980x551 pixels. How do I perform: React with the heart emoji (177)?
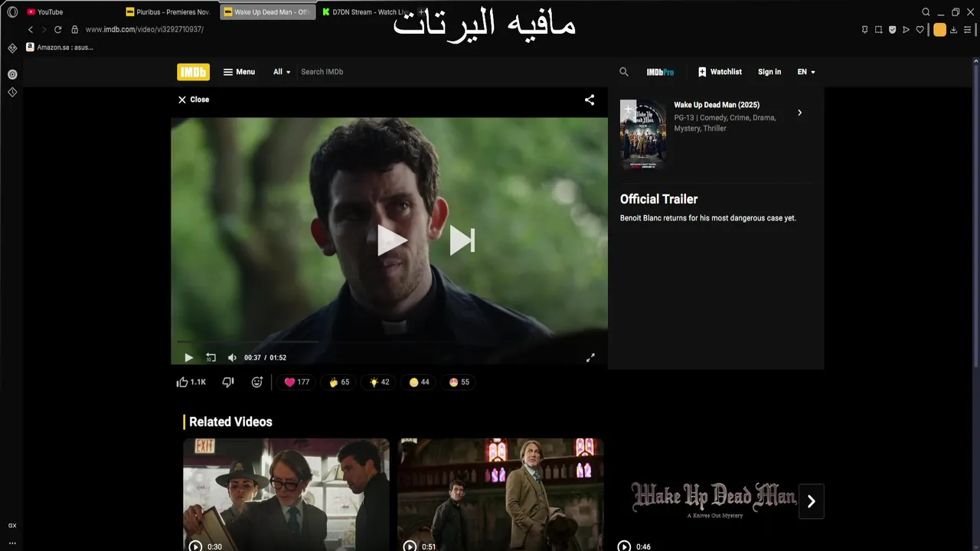click(x=297, y=382)
